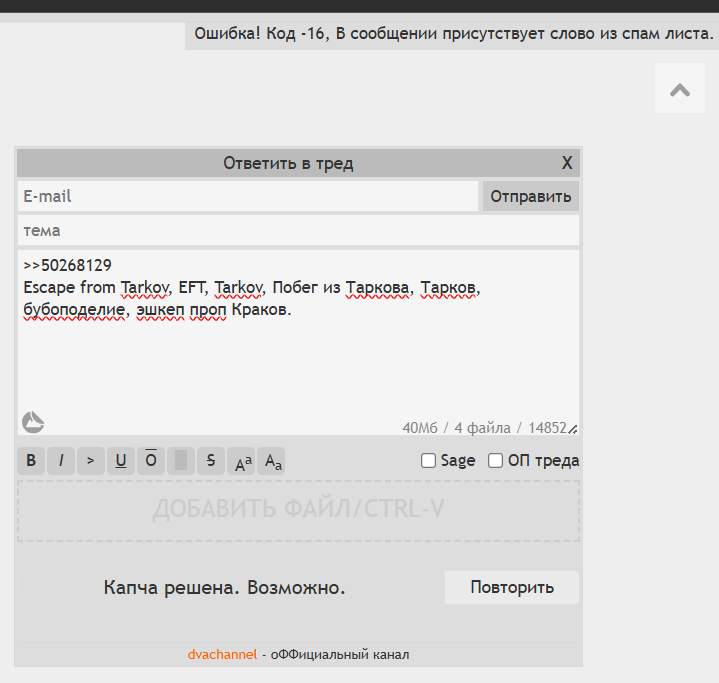Open the dvachannel link

click(222, 655)
